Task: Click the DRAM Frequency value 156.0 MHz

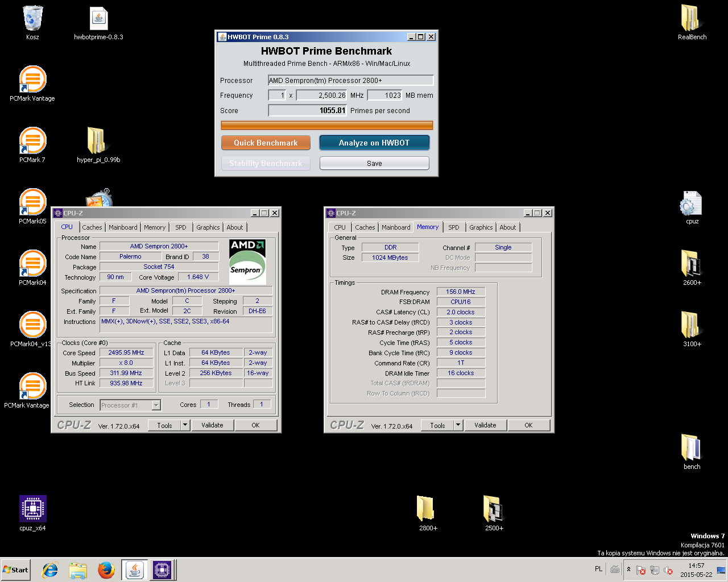Action: [461, 292]
